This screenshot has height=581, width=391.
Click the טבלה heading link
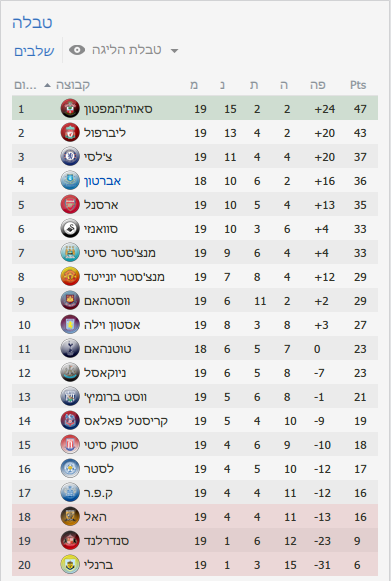32,22
